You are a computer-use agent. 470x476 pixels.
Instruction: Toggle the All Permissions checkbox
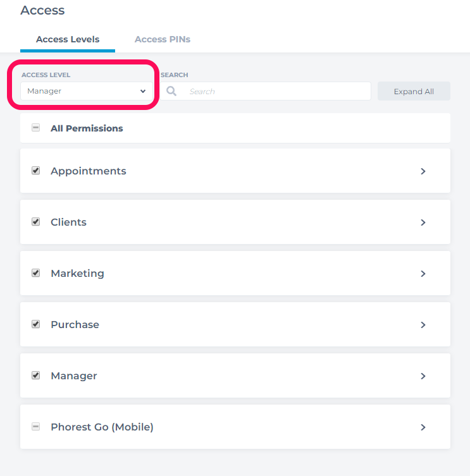(x=36, y=128)
